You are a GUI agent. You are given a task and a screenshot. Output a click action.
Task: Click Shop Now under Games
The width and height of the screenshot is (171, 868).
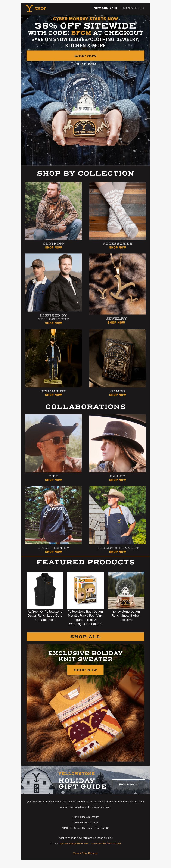tap(117, 395)
